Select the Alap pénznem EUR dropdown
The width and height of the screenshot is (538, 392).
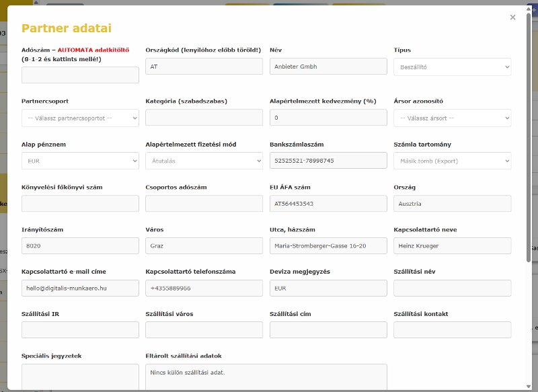pyautogui.click(x=80, y=161)
